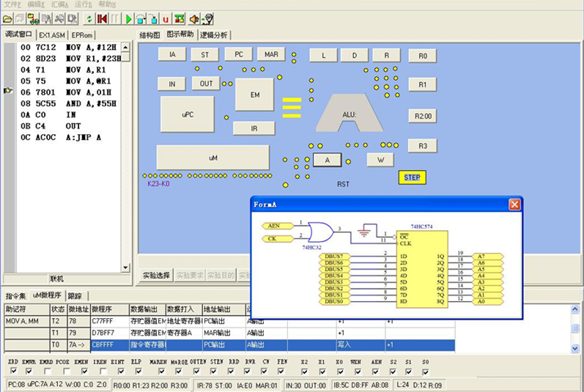Click the red reset-to-start toolbar icon

coord(102,18)
